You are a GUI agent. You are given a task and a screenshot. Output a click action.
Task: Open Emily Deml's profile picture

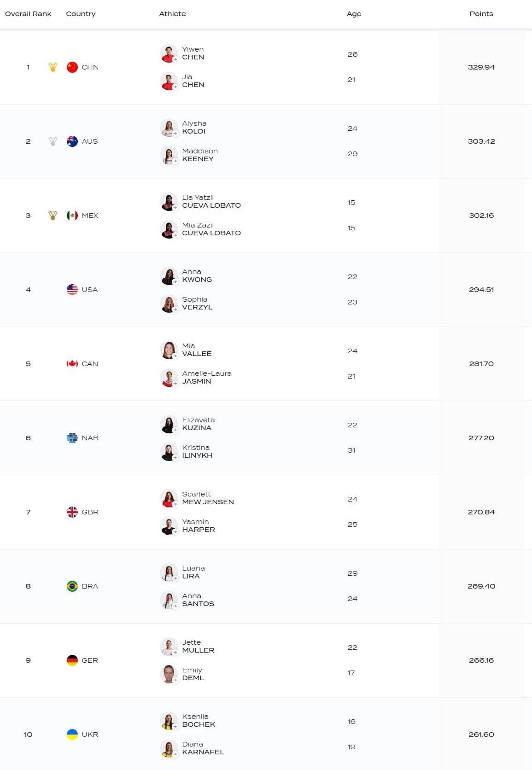pyautogui.click(x=169, y=674)
